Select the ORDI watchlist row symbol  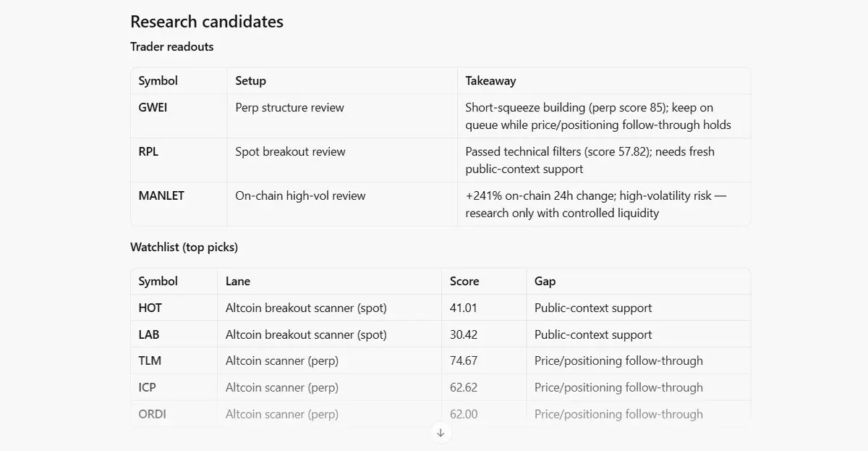tap(152, 415)
